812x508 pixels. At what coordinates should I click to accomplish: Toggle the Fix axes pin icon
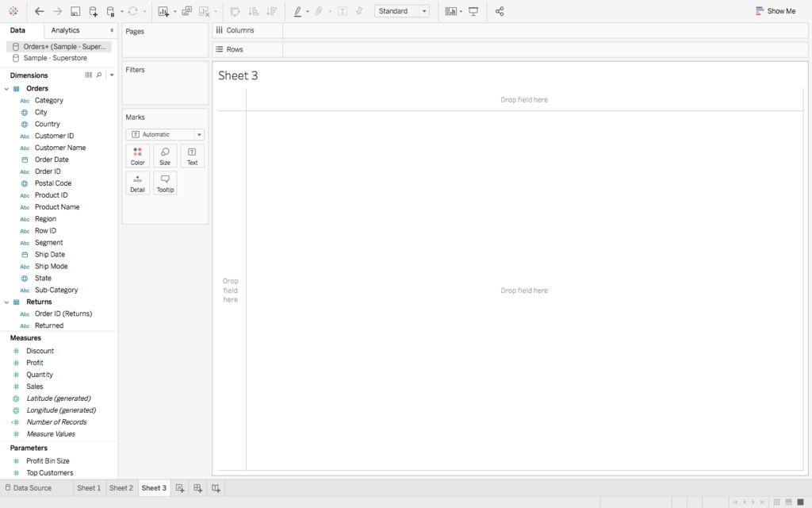tap(359, 11)
